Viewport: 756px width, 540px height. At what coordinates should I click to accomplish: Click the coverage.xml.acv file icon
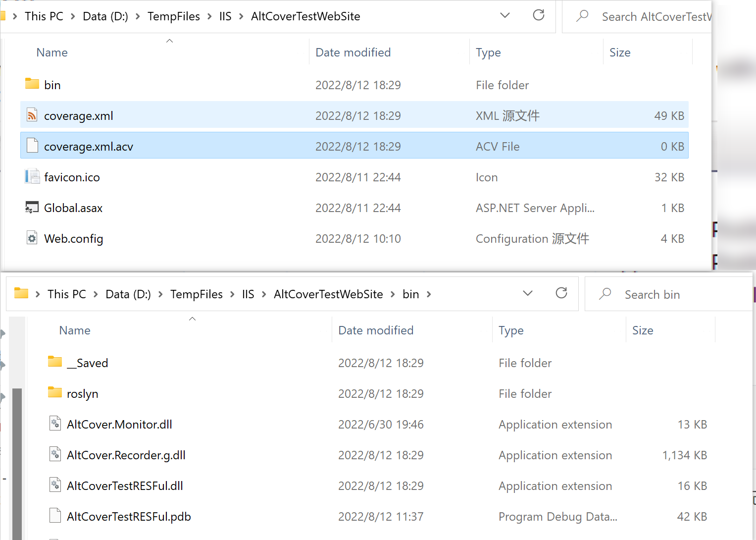pos(32,146)
